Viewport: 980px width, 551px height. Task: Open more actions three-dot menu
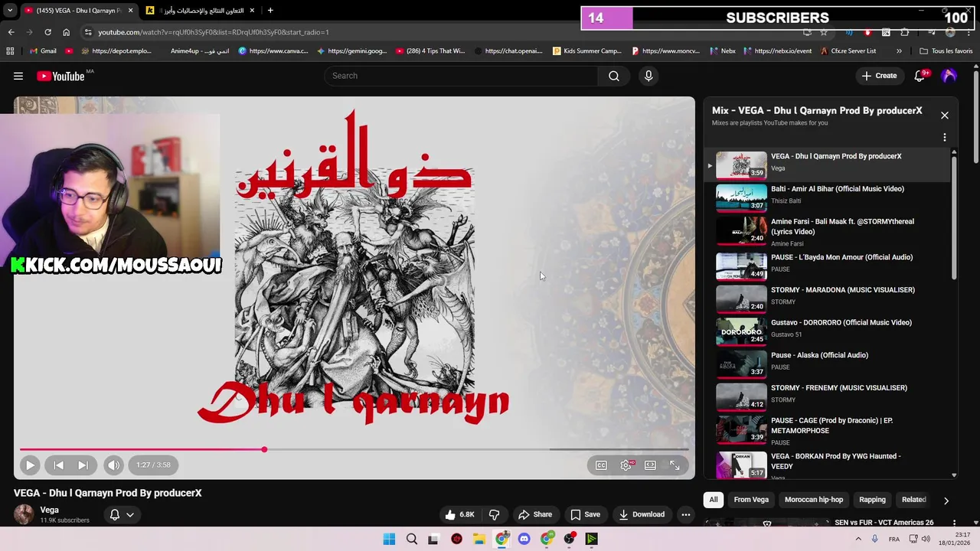click(686, 514)
